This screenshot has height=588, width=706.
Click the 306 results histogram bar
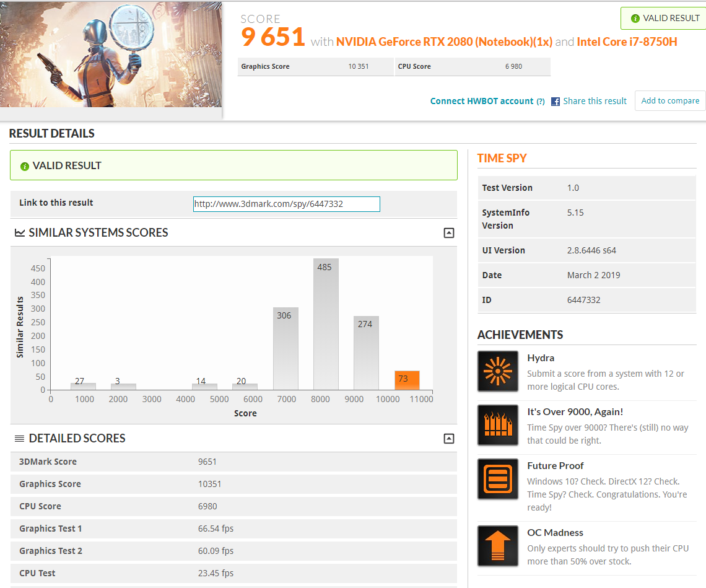click(x=285, y=349)
